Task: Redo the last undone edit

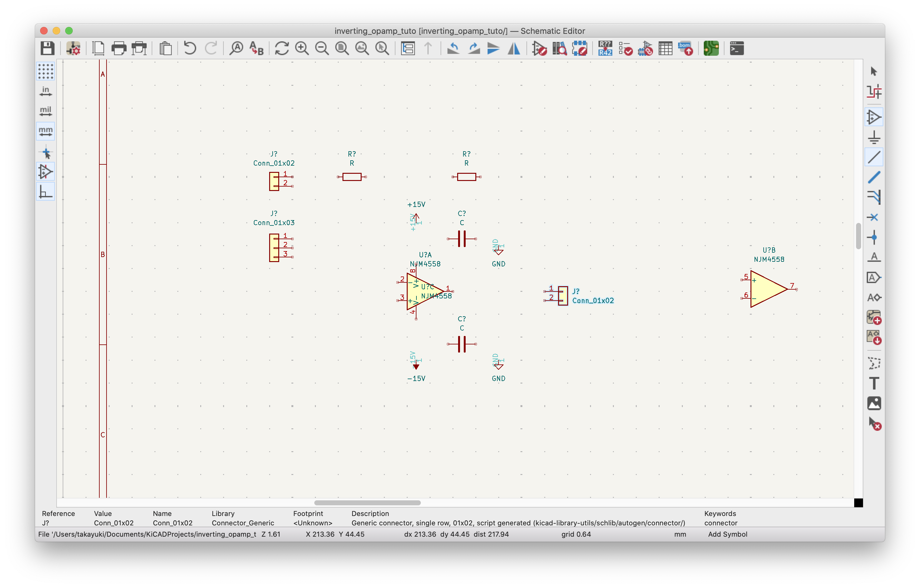Action: pos(211,49)
